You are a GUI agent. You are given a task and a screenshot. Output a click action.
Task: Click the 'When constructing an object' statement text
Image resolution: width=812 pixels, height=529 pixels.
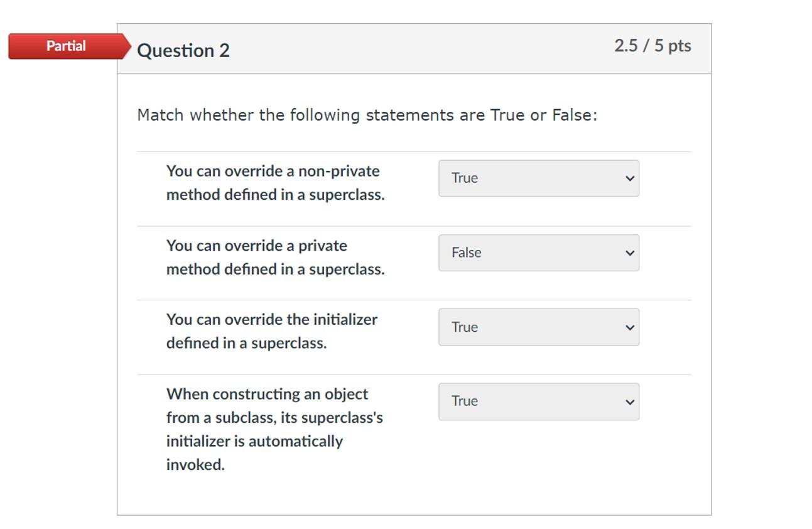[267, 395]
